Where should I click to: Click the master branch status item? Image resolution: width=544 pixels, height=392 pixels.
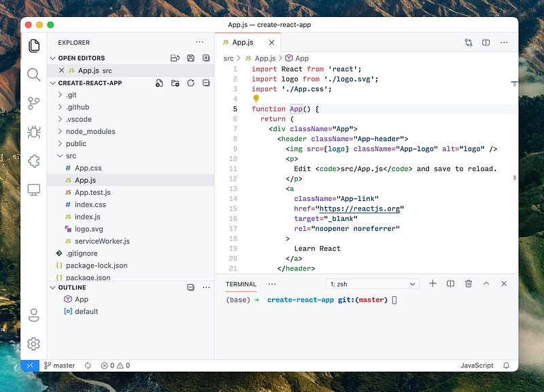coord(60,366)
